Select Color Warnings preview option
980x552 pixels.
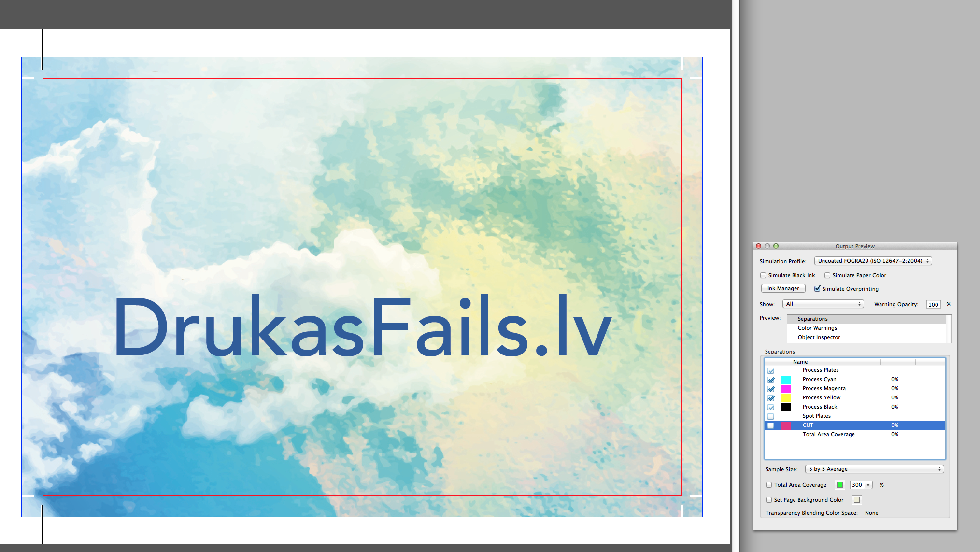pyautogui.click(x=816, y=328)
